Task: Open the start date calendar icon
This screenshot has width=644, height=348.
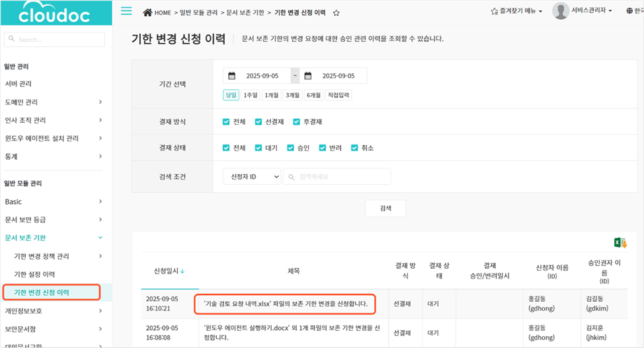Action: (x=231, y=76)
